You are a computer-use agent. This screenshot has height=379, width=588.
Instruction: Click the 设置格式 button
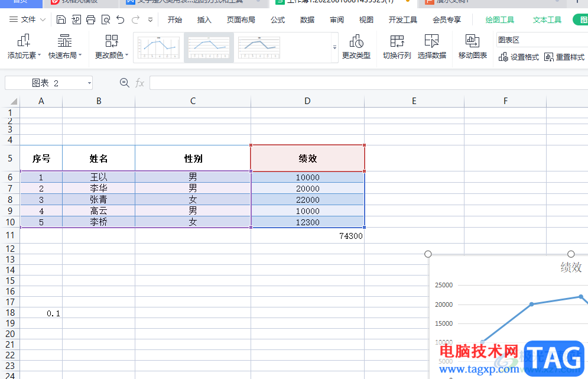(x=519, y=57)
